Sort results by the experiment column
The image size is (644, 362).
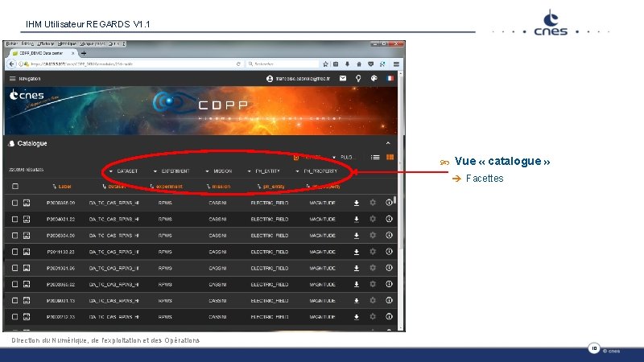tap(166, 187)
